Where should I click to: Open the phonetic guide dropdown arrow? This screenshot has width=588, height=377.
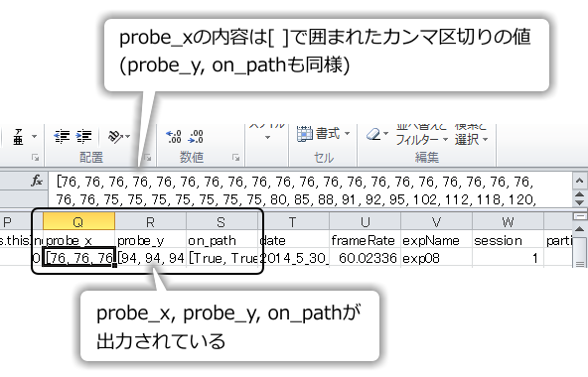(x=34, y=136)
